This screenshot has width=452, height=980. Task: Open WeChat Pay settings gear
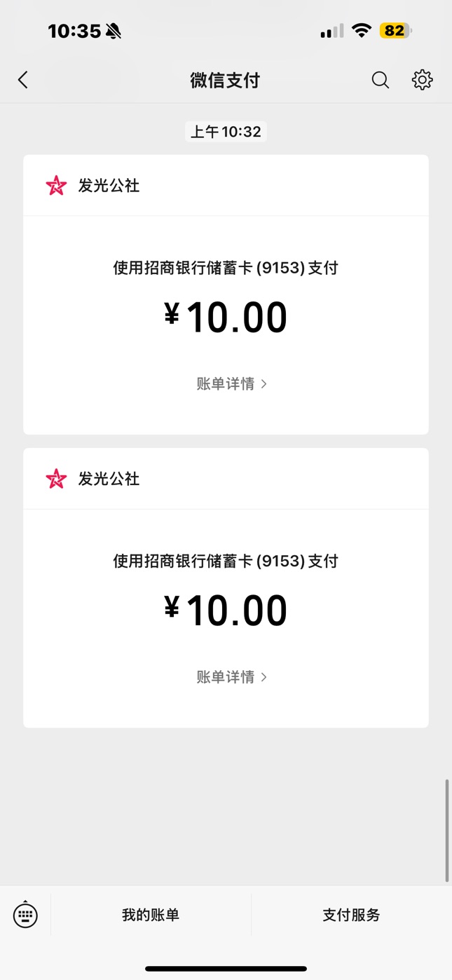[x=422, y=80]
